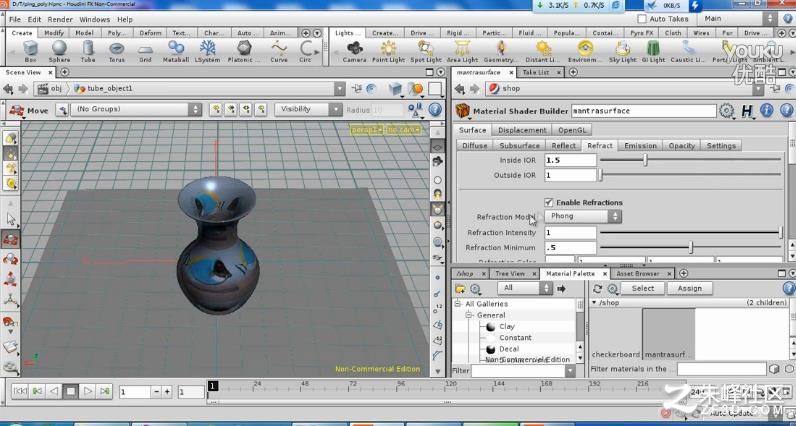Collapse the General gallery node
The image size is (796, 426).
[x=470, y=315]
